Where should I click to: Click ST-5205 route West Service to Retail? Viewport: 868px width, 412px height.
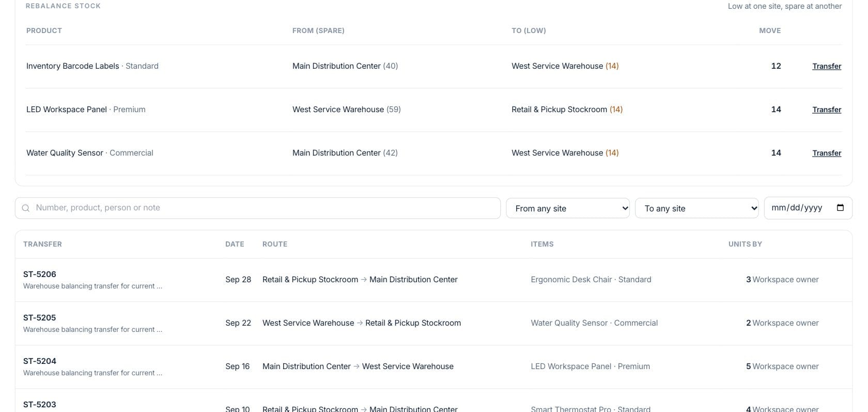[x=362, y=323]
